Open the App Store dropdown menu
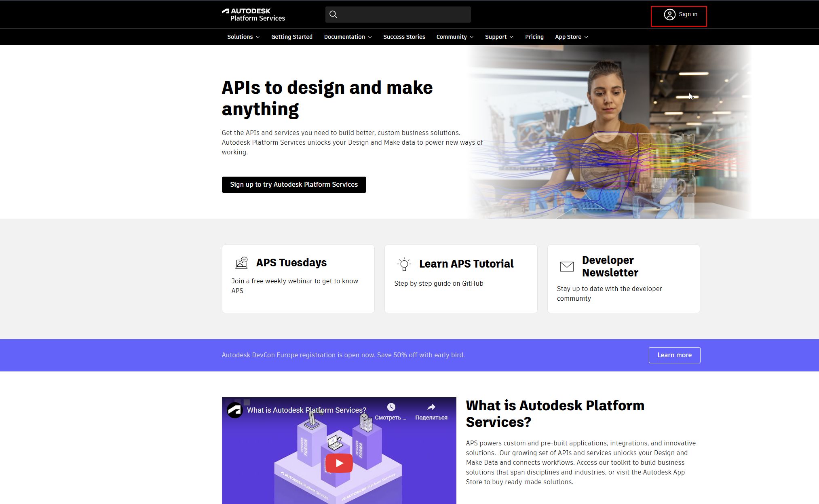Viewport: 819px width, 504px height. 571,37
